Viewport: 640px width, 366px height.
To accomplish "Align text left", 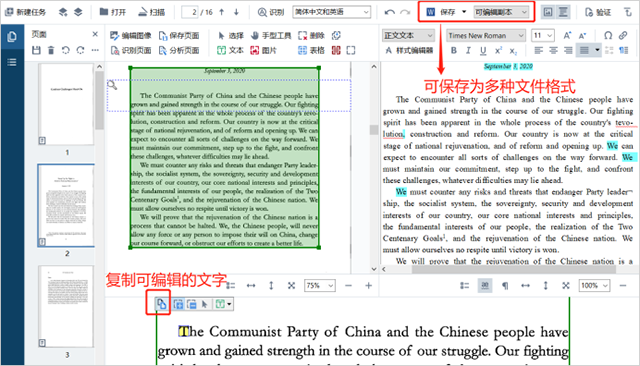I will click(539, 50).
